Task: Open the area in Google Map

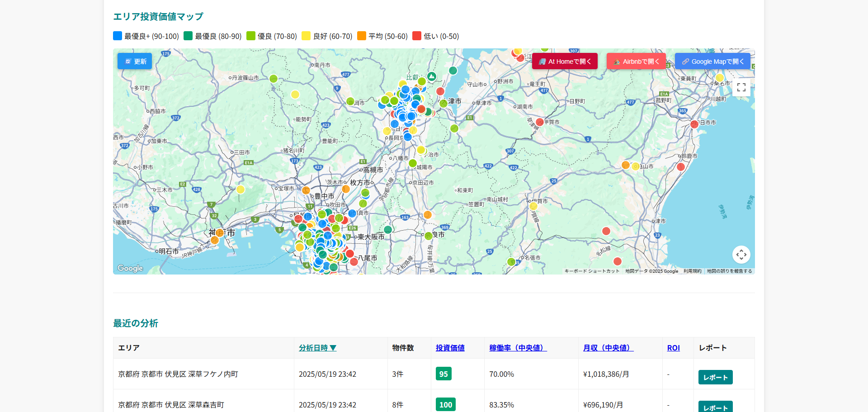Action: pyautogui.click(x=712, y=62)
